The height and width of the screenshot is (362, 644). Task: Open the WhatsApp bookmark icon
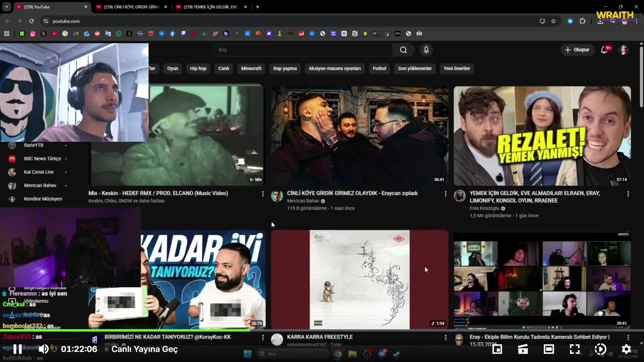119,34
